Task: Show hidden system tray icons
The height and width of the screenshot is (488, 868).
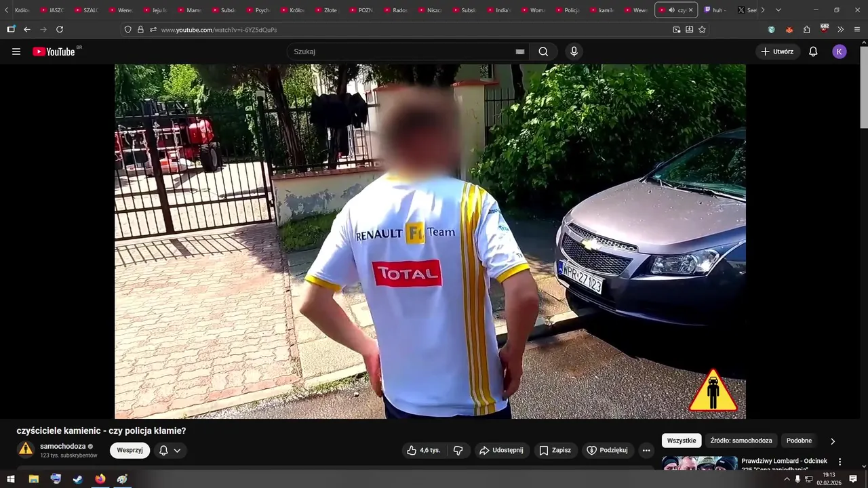Action: tap(787, 479)
